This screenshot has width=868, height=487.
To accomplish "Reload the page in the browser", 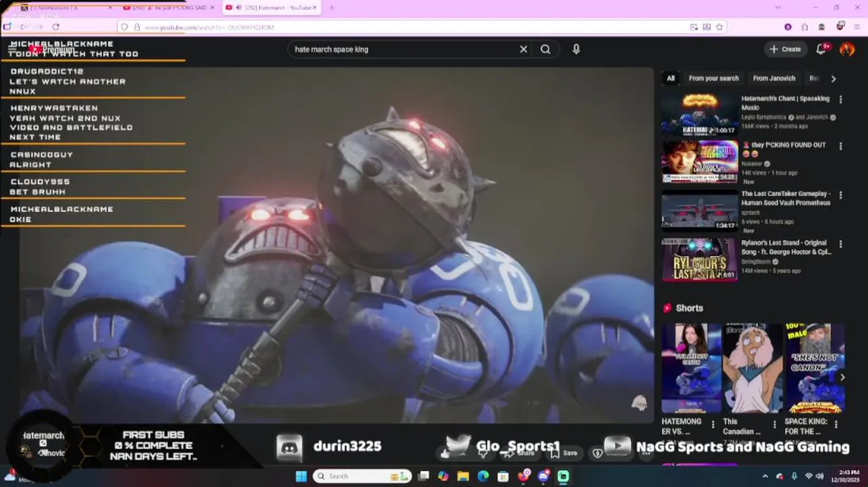I will coord(55,27).
